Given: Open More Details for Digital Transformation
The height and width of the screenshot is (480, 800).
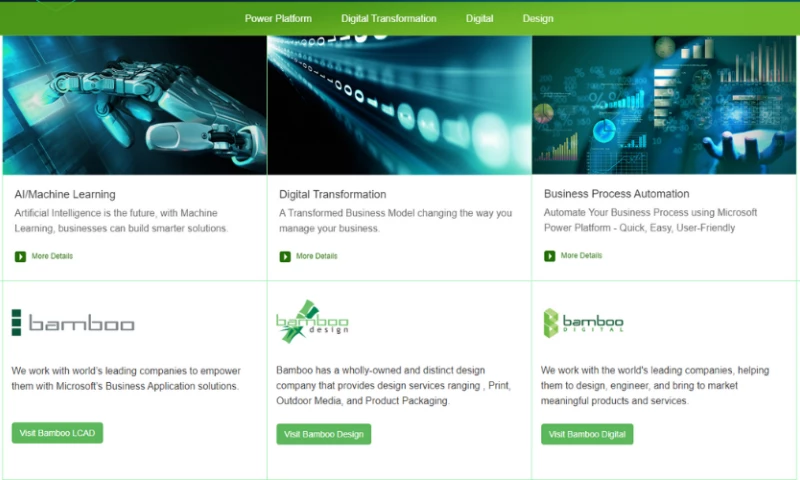Looking at the screenshot, I should pyautogui.click(x=316, y=257).
